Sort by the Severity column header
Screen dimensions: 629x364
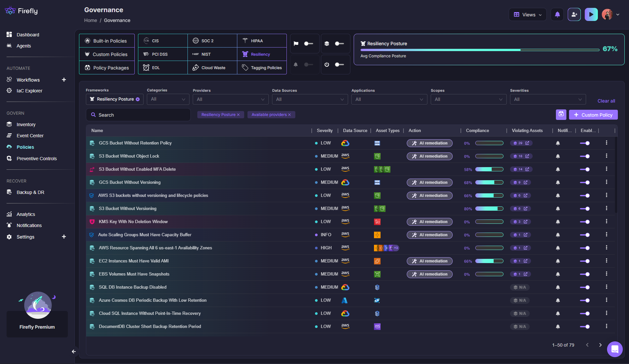click(324, 130)
